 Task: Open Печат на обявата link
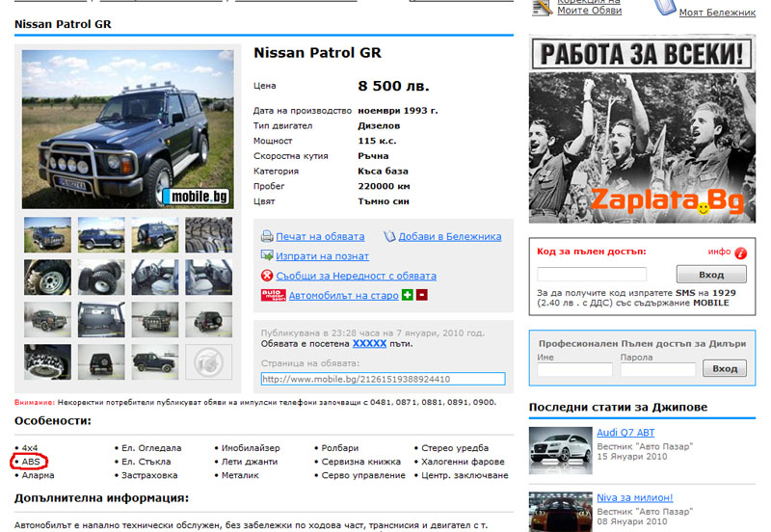tap(320, 236)
